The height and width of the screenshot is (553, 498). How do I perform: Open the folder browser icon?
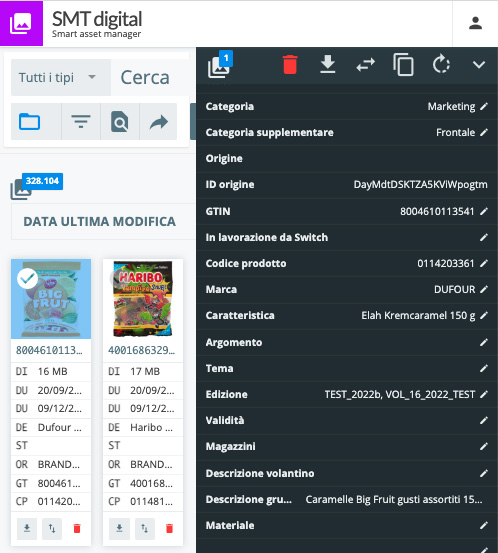tap(29, 122)
